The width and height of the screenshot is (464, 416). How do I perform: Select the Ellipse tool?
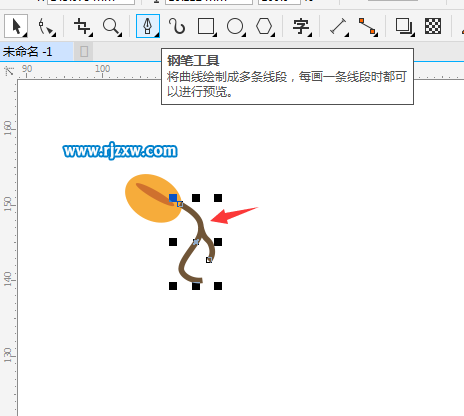point(236,26)
